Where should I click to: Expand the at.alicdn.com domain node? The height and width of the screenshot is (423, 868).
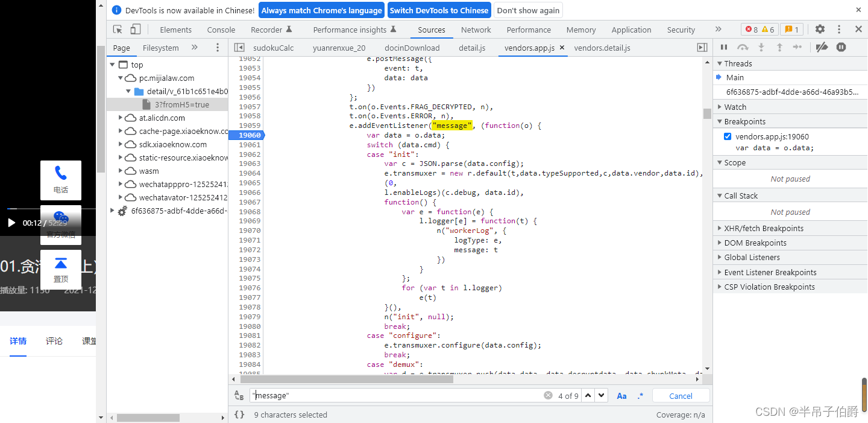coord(121,118)
